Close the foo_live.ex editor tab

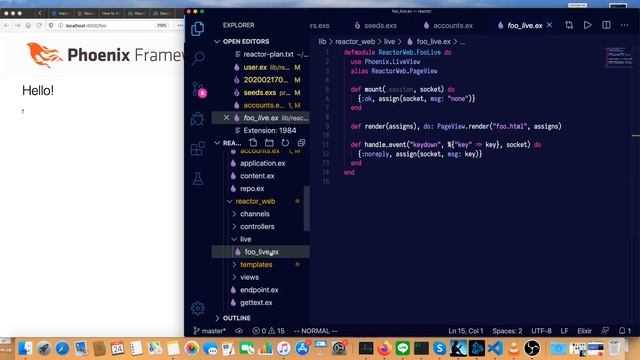tap(549, 25)
